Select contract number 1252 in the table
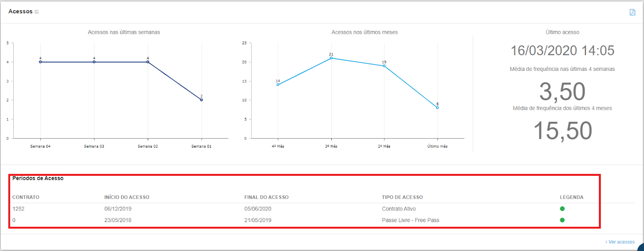This screenshot has height=251, width=644. tap(19, 209)
